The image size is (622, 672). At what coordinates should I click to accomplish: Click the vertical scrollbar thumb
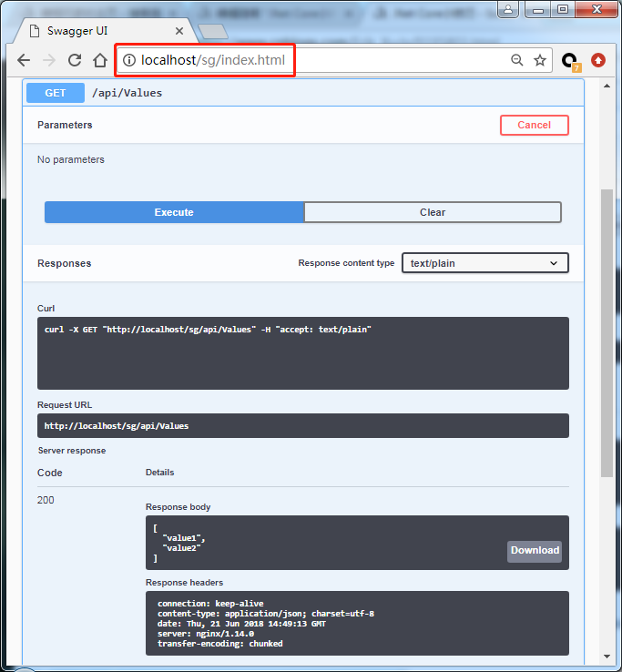[607, 332]
